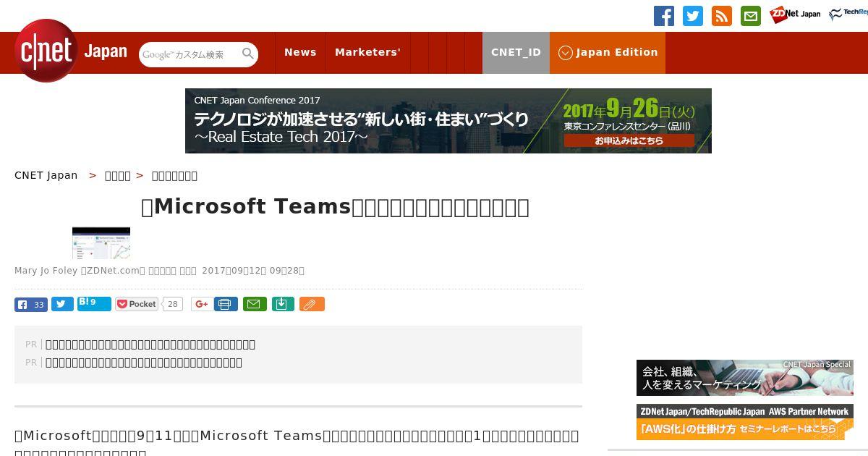Open the ZDNet Japan logo link
The width and height of the screenshot is (868, 456).
(x=795, y=14)
